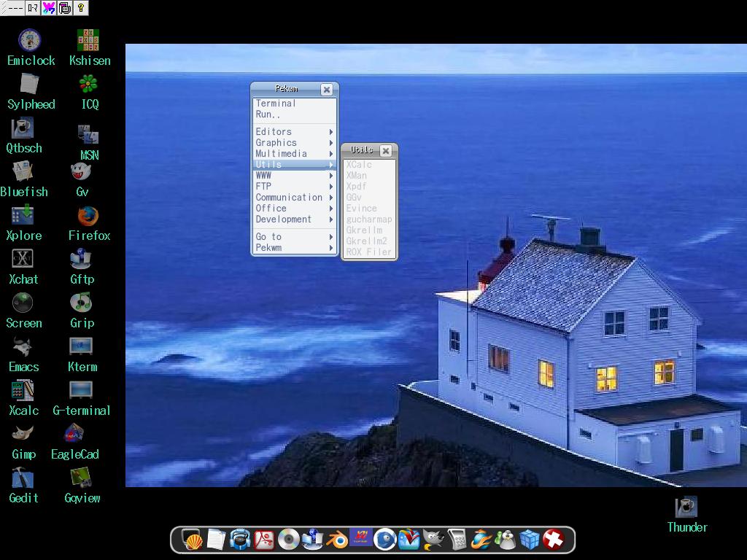The height and width of the screenshot is (560, 747).
Task: Click the red cross icon in the dock
Action: coord(554,540)
